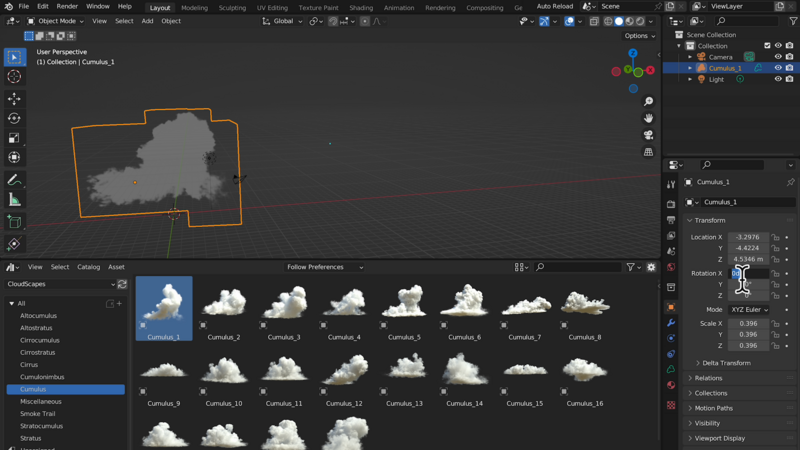
Task: Expand Cumulus_1 in the outliner
Action: (x=690, y=68)
